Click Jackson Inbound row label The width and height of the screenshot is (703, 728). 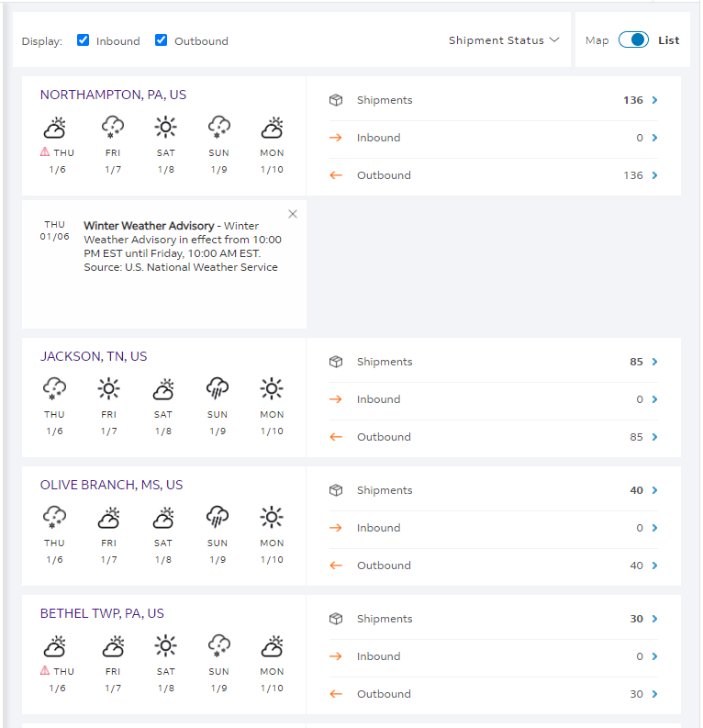(378, 399)
